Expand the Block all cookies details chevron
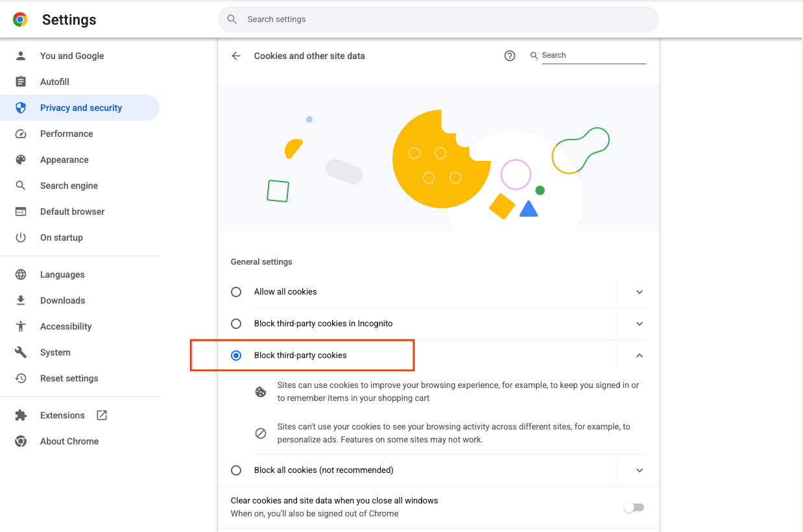Viewport: 803px width, 532px height. pos(640,470)
